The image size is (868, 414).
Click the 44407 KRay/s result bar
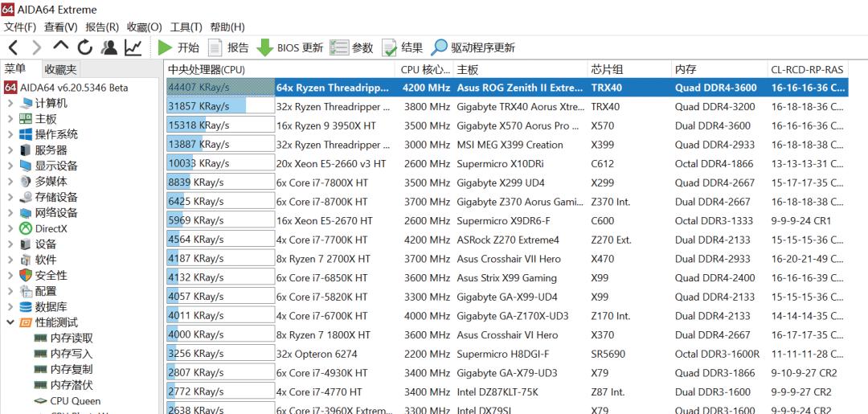219,88
